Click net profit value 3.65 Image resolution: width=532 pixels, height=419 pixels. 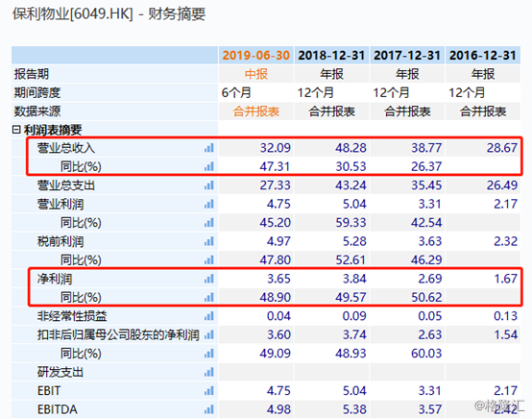point(278,279)
